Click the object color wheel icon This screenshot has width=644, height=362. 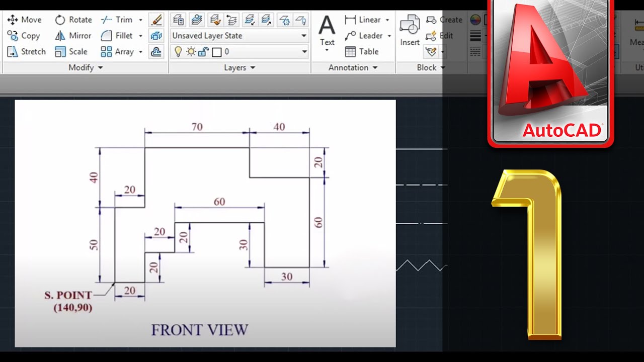tap(475, 20)
